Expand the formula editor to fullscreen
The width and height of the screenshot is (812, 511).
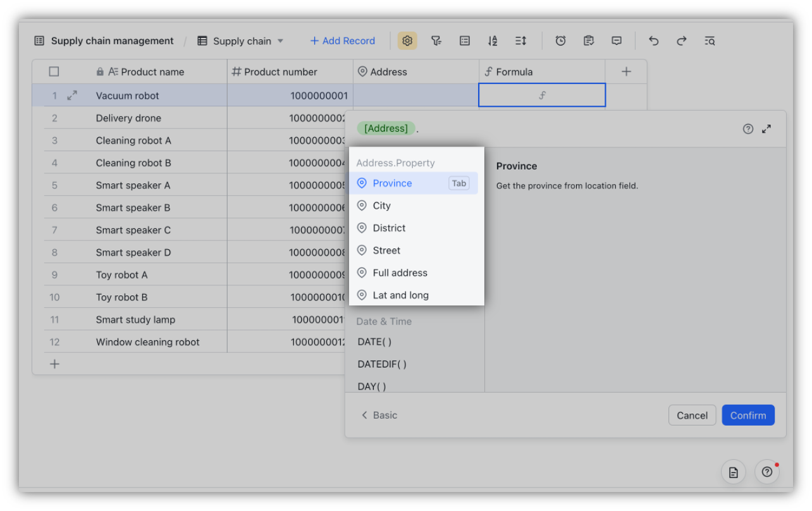pyautogui.click(x=766, y=129)
